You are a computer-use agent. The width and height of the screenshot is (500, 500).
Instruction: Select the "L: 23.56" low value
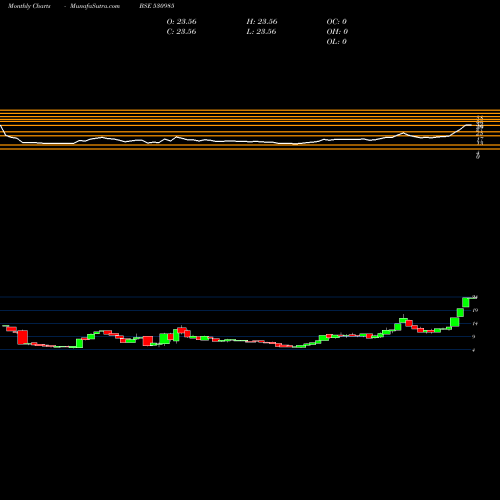(262, 32)
